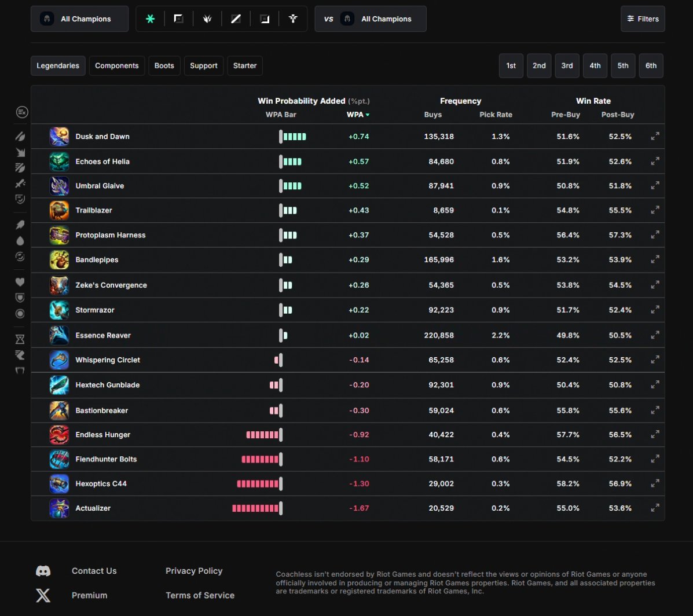Image resolution: width=693 pixels, height=616 pixels.
Task: Expand the Whispering Circlet row details
Action: [655, 360]
